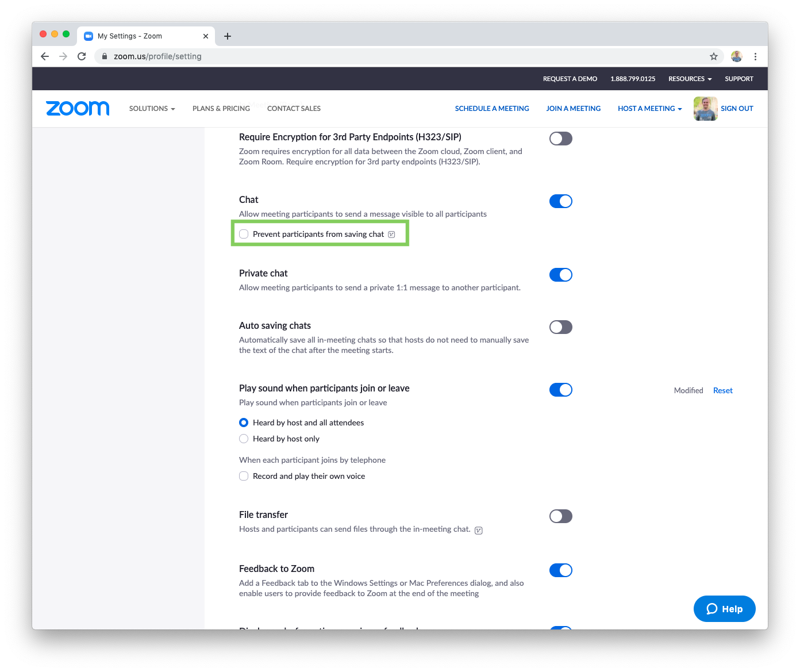
Task: Bookmark this page with the star icon
Action: click(714, 56)
